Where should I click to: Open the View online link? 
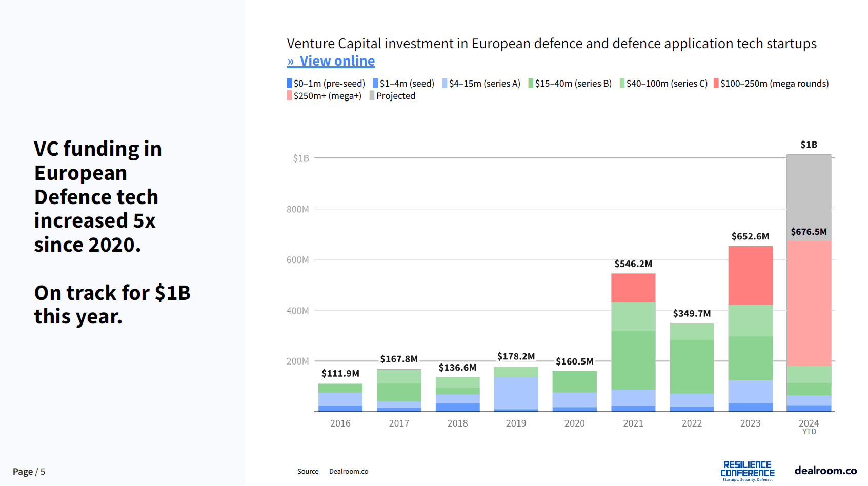click(x=331, y=61)
